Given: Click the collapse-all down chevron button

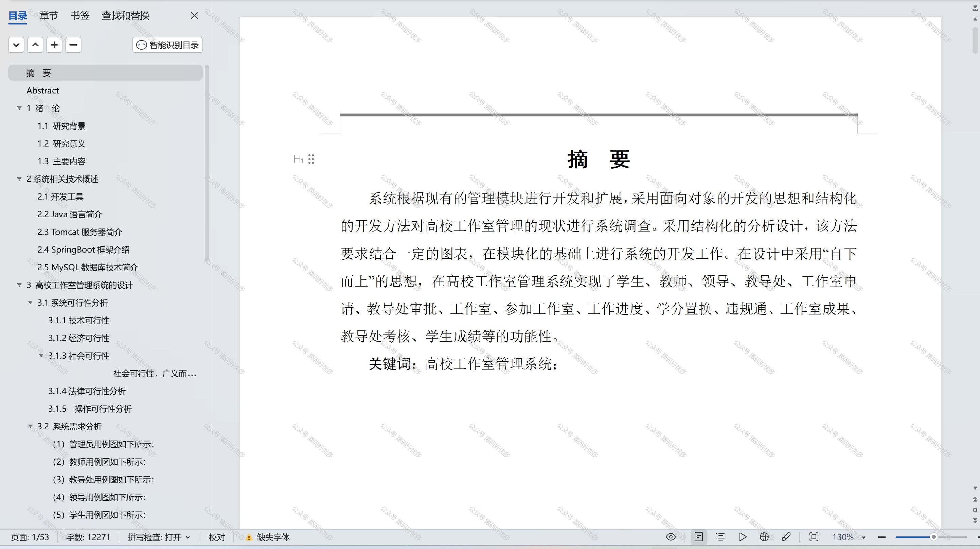Looking at the screenshot, I should (16, 45).
